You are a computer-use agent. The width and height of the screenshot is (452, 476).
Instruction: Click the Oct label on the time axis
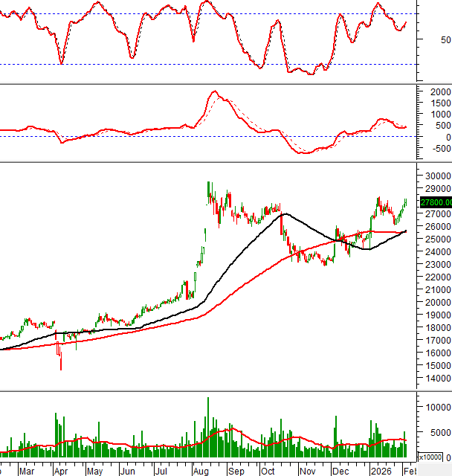click(268, 471)
